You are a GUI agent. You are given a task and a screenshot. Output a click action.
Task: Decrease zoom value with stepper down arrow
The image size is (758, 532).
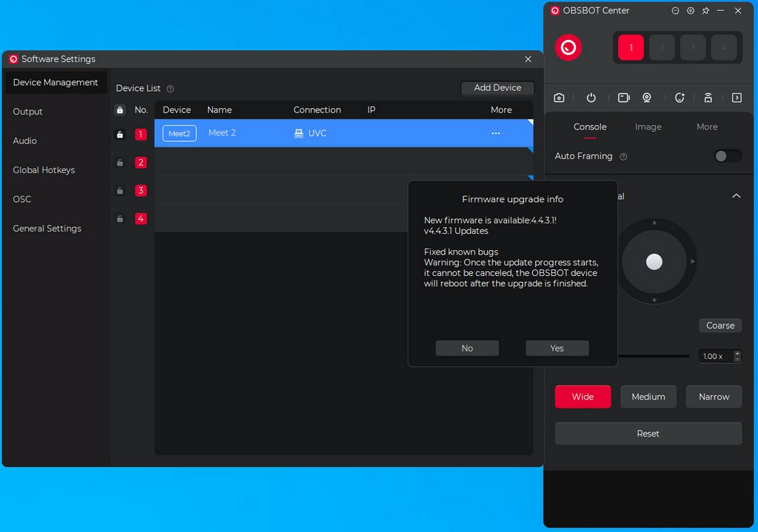737,359
